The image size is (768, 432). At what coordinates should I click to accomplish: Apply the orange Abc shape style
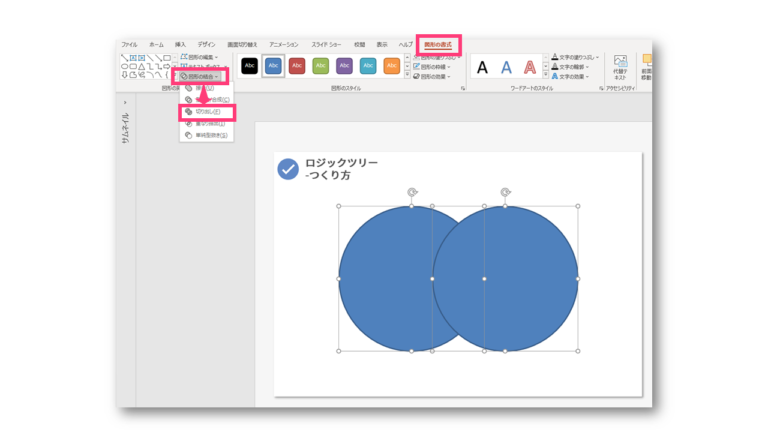click(x=391, y=66)
